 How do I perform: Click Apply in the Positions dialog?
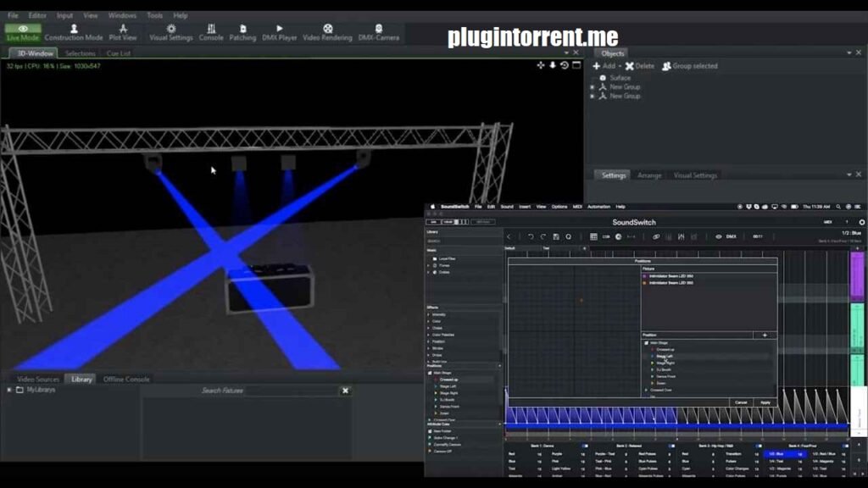click(765, 402)
